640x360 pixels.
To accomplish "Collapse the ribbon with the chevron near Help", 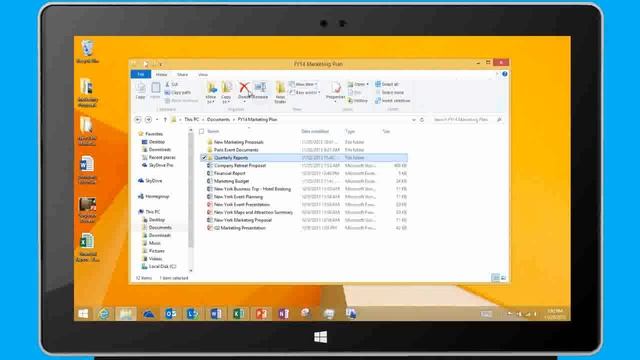I will pyautogui.click(x=498, y=74).
